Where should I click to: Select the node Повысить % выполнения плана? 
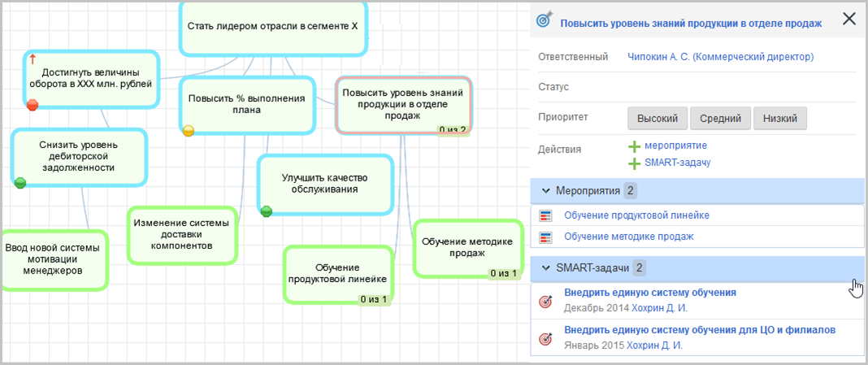click(247, 105)
